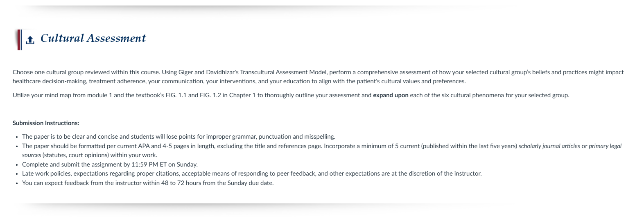Click the 'healthcare decision-making' phrase
644x217 pixels.
[x=50, y=81]
